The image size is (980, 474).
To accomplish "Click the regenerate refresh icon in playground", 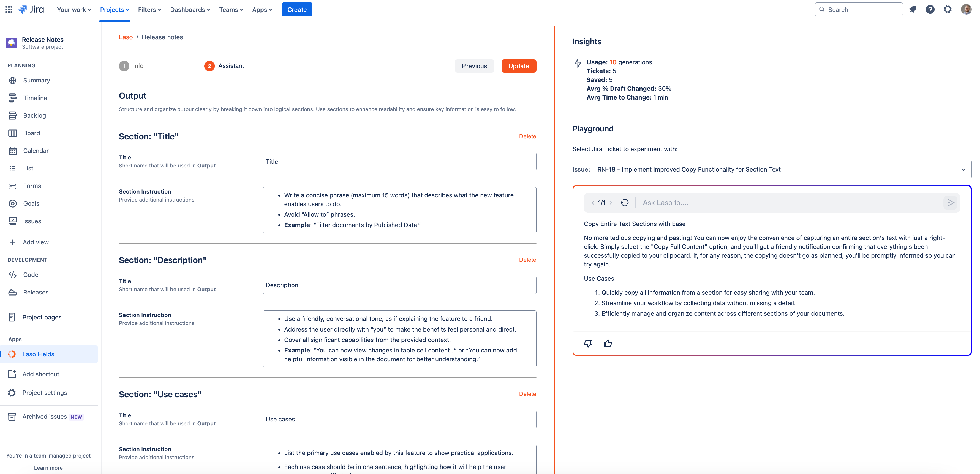I will (625, 203).
